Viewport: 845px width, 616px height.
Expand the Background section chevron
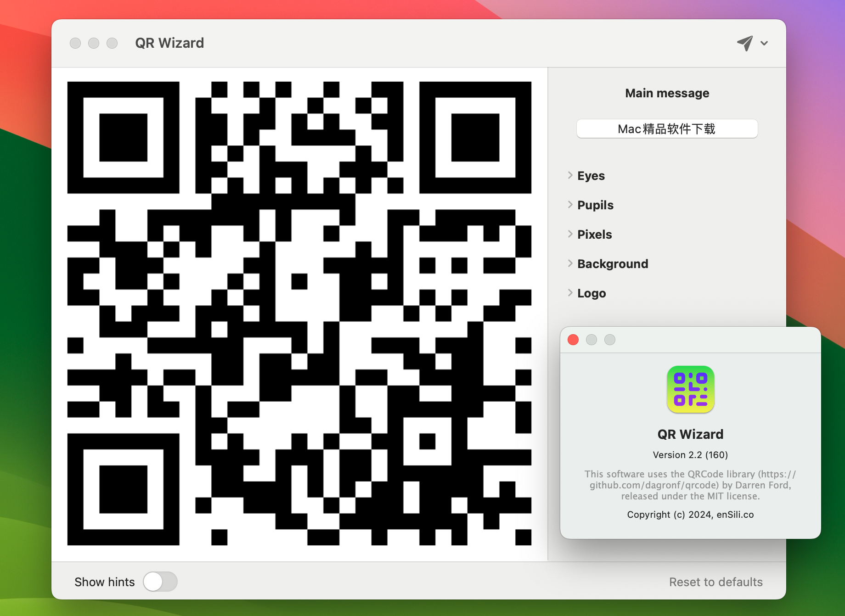coord(570,263)
